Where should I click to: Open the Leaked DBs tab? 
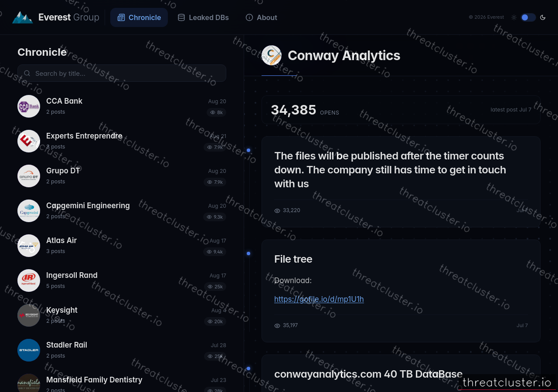[203, 17]
